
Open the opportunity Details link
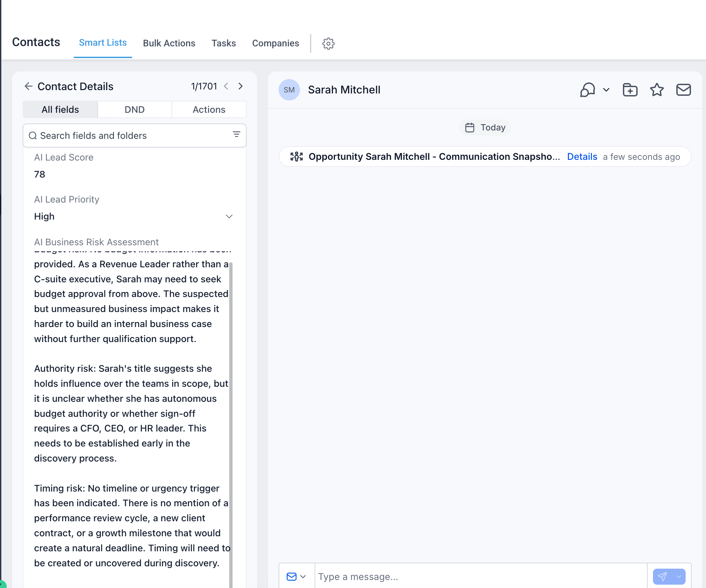point(582,157)
